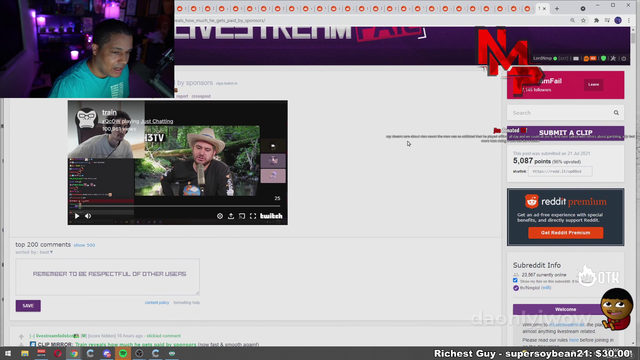Open Chrome profile avatar
This screenshot has height=360, width=640.
point(618,20)
